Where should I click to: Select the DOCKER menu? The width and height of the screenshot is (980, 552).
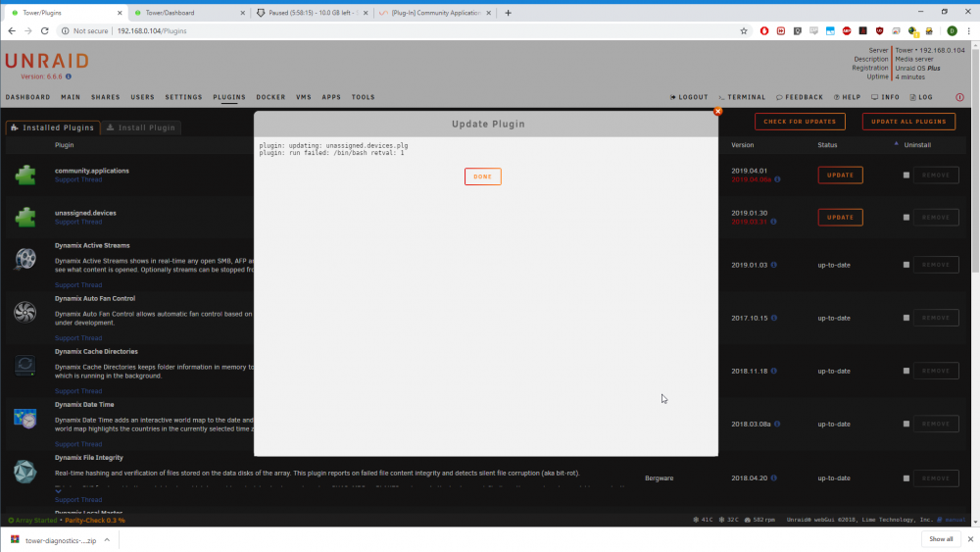point(270,97)
